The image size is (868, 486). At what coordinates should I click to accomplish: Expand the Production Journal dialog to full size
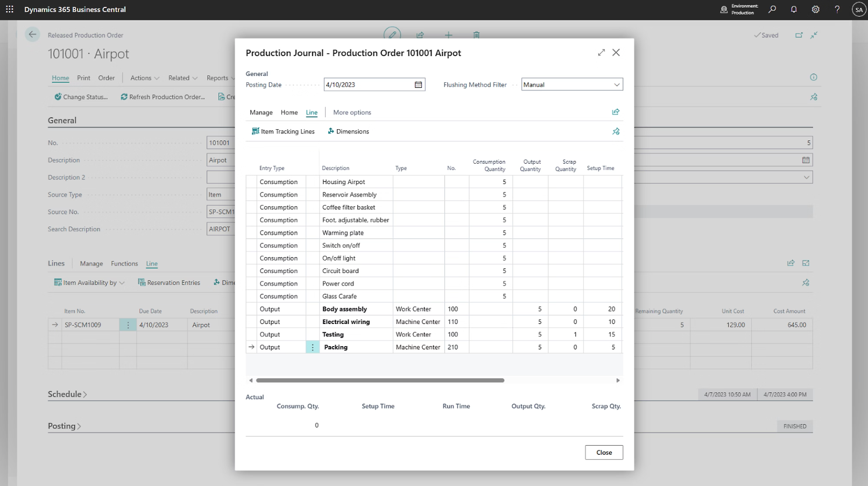[601, 52]
